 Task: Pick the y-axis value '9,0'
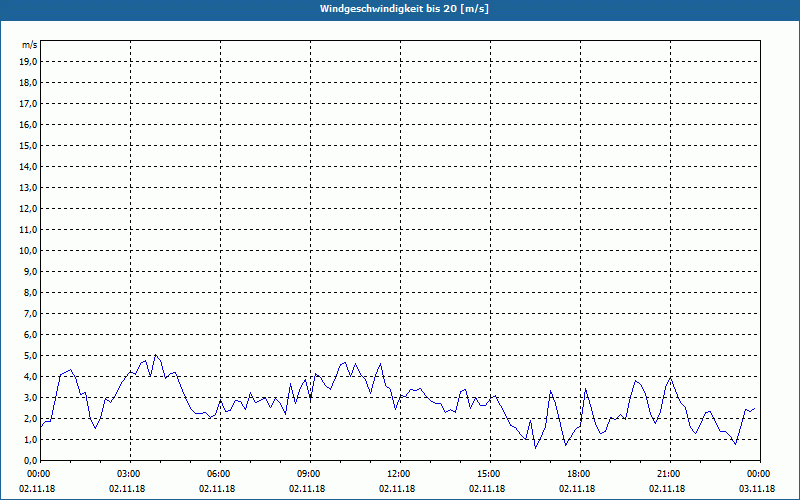30,271
